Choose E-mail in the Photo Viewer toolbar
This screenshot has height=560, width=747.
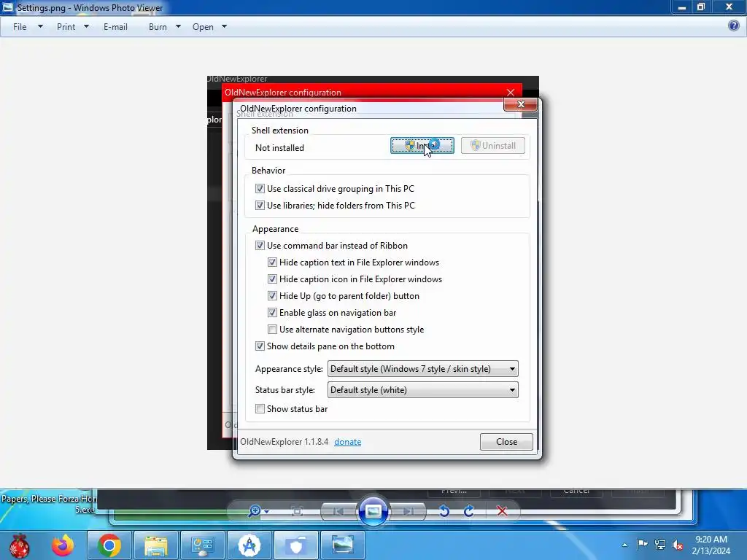pyautogui.click(x=115, y=27)
